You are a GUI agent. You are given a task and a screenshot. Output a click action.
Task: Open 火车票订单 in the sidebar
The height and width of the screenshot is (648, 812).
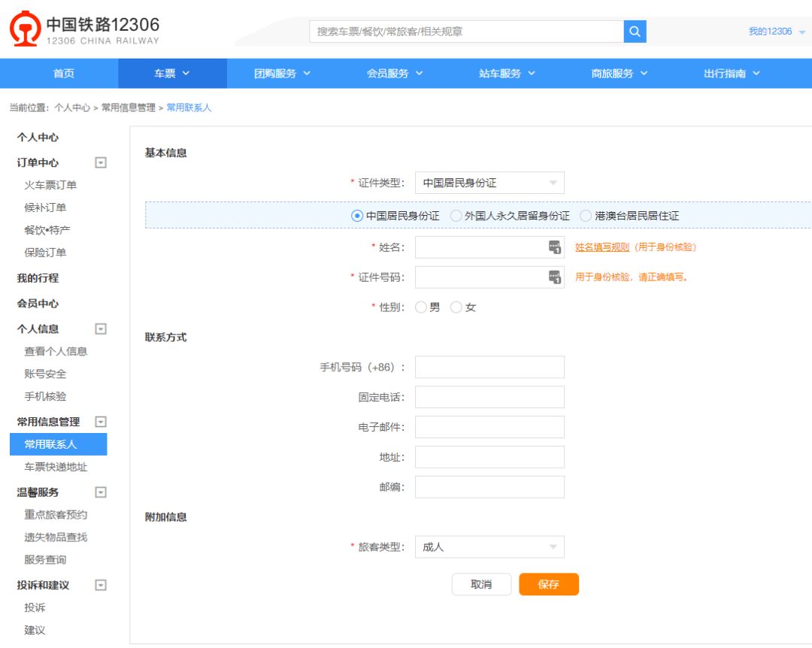(x=50, y=185)
